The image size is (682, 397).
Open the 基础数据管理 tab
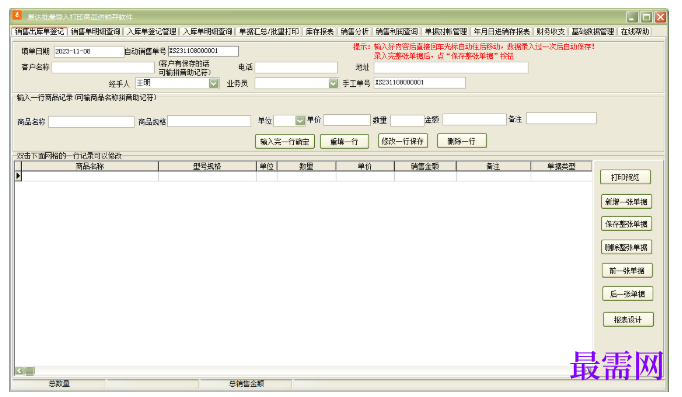592,31
